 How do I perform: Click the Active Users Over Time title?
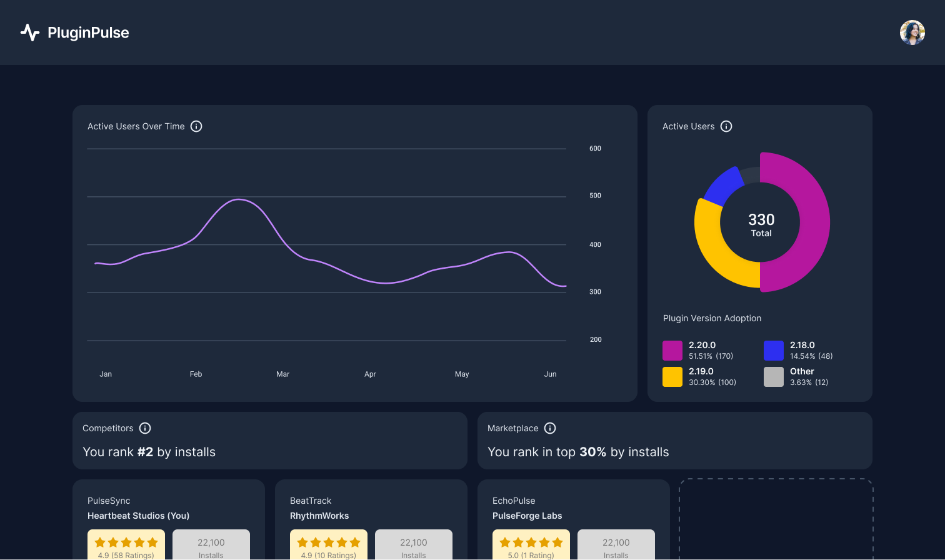(x=136, y=126)
